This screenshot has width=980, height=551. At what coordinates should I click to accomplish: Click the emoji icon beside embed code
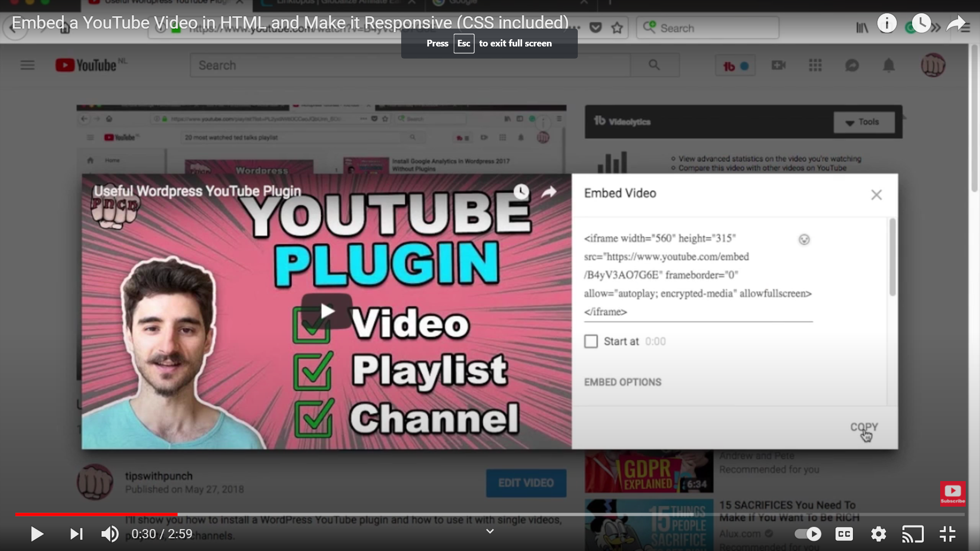[804, 240]
